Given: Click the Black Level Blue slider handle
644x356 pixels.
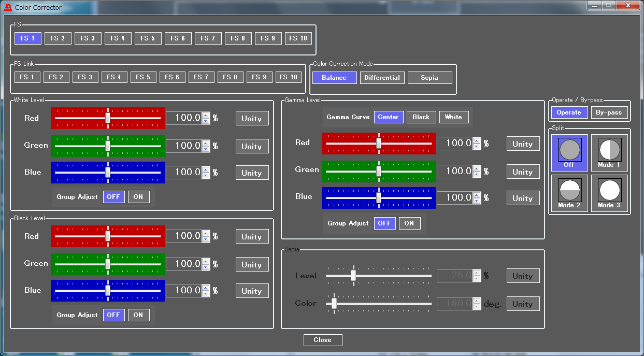Looking at the screenshot, I should 108,290.
